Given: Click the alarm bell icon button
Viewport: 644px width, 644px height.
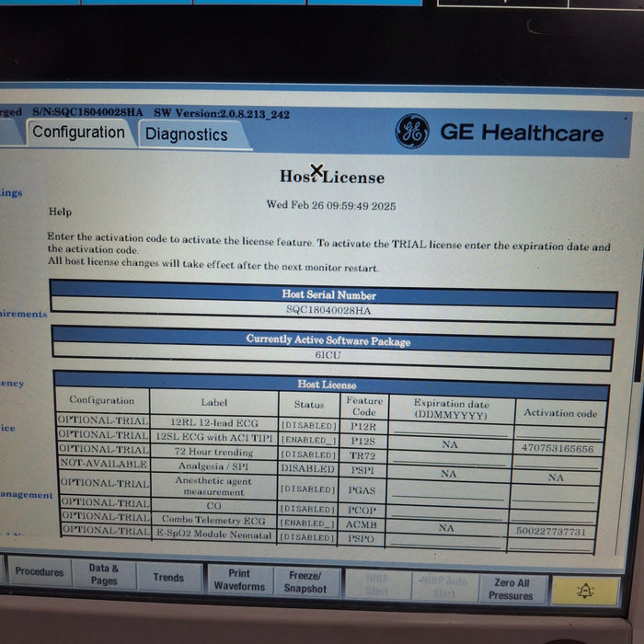Looking at the screenshot, I should (583, 590).
